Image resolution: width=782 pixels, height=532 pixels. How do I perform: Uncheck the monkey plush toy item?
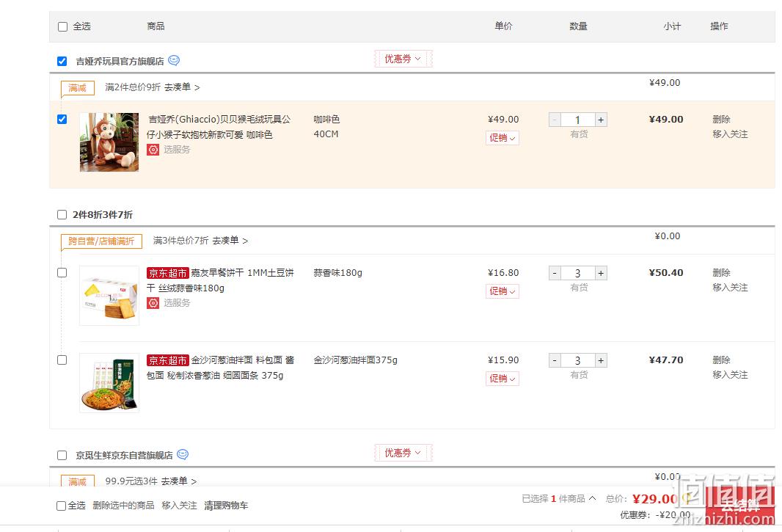62,119
